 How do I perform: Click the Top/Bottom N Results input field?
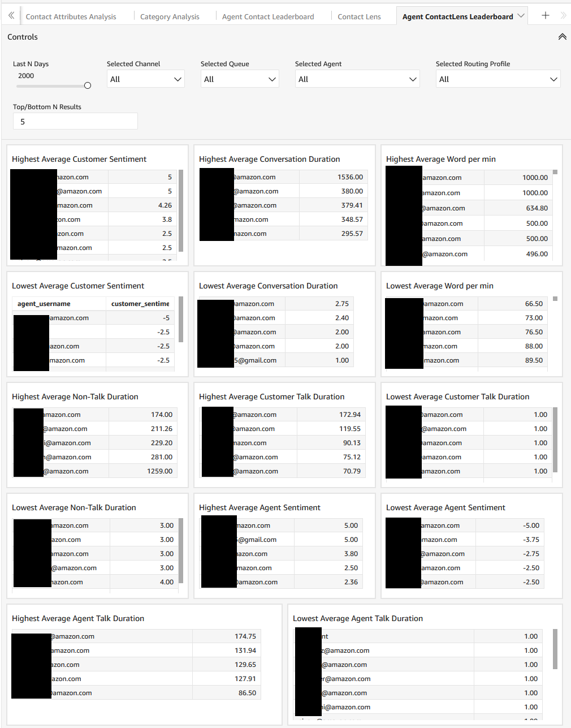[75, 121]
